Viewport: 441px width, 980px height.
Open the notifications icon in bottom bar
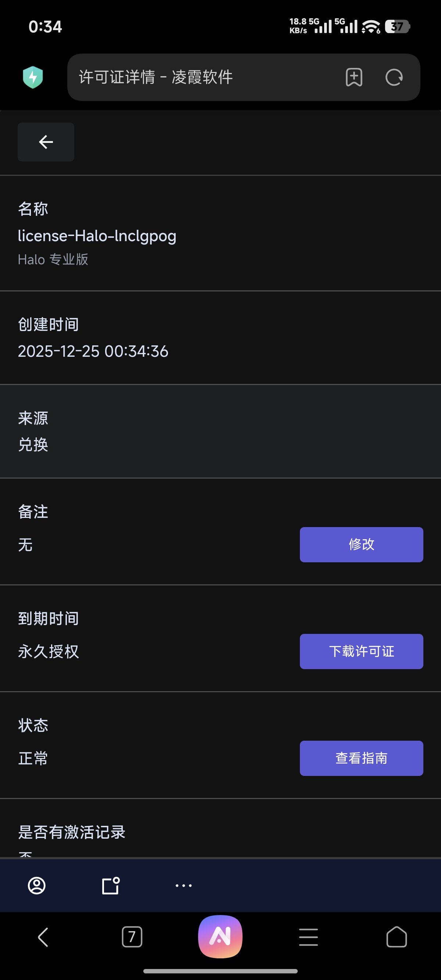111,886
